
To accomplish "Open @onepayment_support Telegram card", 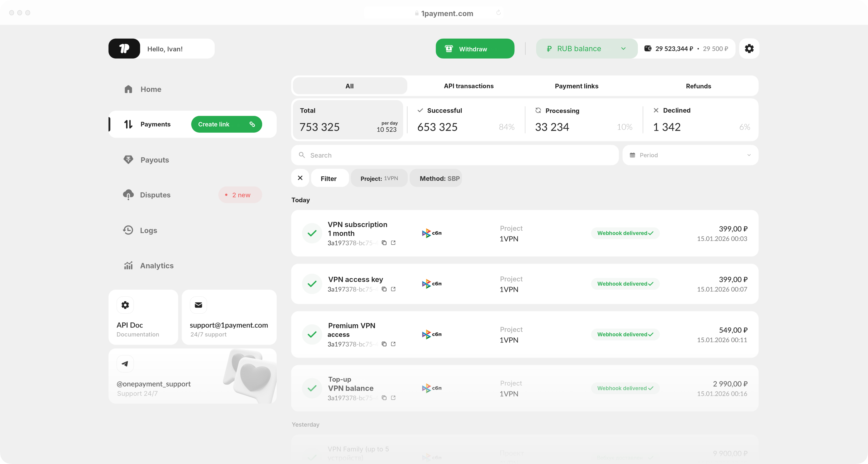I will [x=193, y=376].
